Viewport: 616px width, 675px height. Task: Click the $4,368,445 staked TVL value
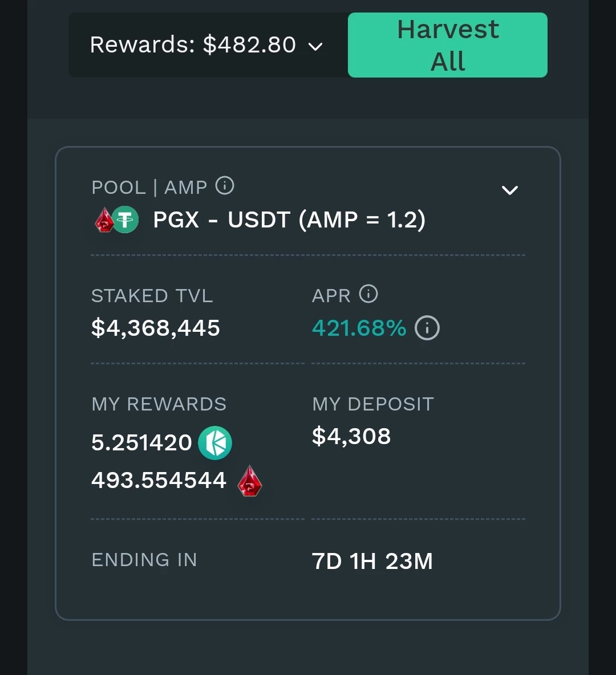(156, 328)
